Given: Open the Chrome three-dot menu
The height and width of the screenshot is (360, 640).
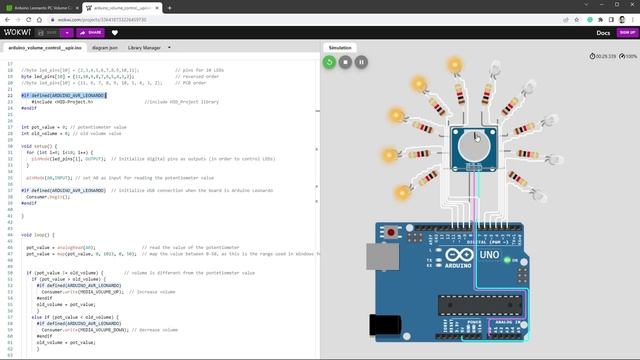Looking at the screenshot, I should [x=633, y=20].
